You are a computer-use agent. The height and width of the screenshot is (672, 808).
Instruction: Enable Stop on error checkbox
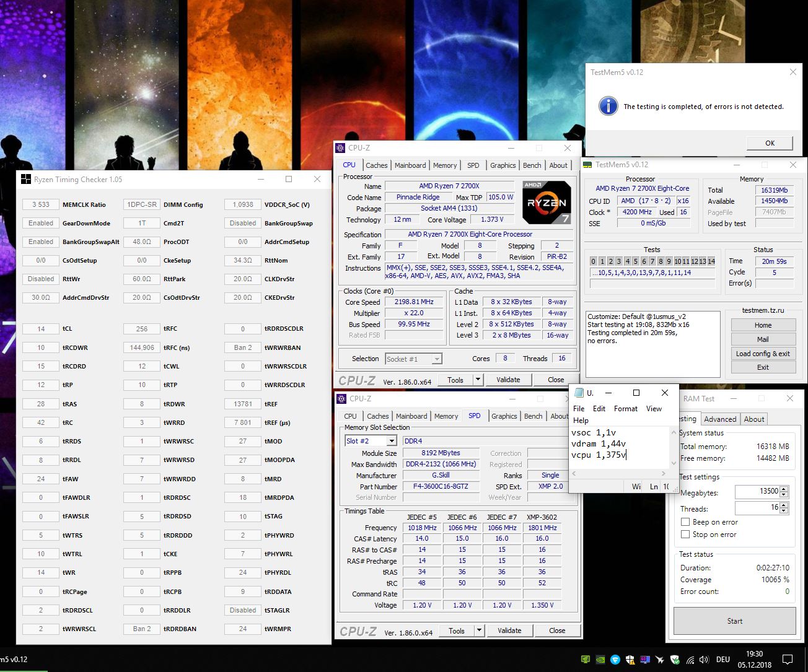pos(685,535)
